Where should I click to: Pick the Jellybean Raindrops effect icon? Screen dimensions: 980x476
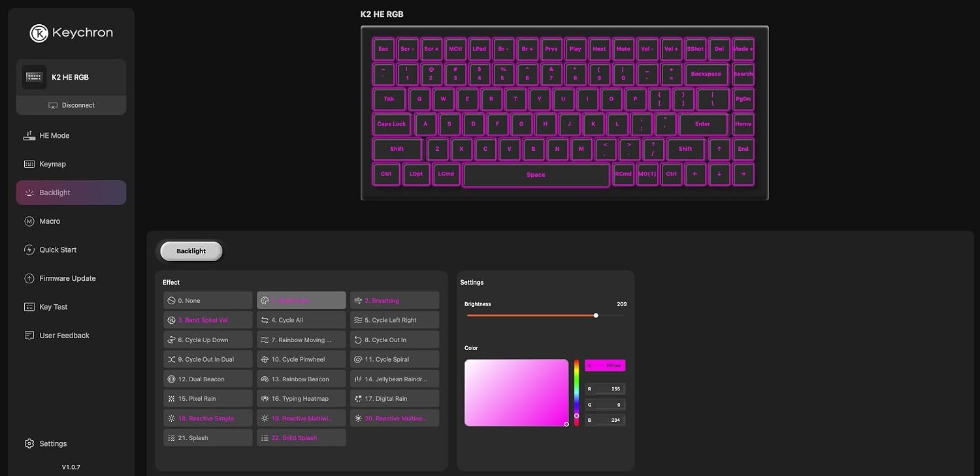pos(358,379)
